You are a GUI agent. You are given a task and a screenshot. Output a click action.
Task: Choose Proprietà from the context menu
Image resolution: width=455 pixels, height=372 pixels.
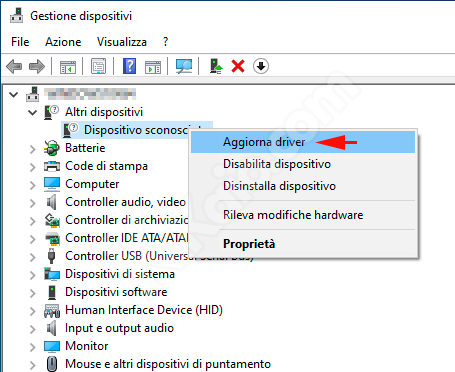pos(303,244)
